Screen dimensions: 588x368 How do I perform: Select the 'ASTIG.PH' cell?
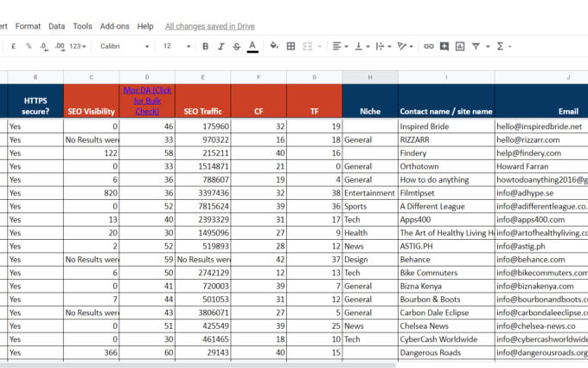tap(446, 246)
